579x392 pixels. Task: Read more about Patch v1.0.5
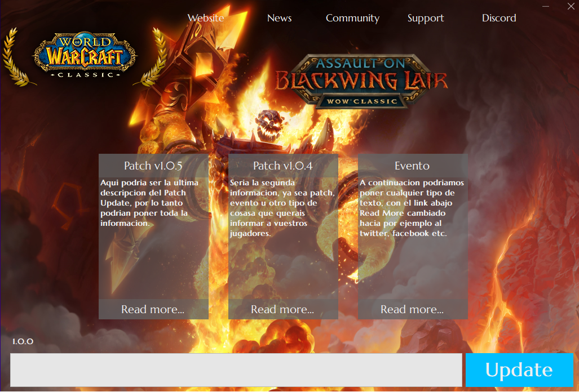pos(153,309)
